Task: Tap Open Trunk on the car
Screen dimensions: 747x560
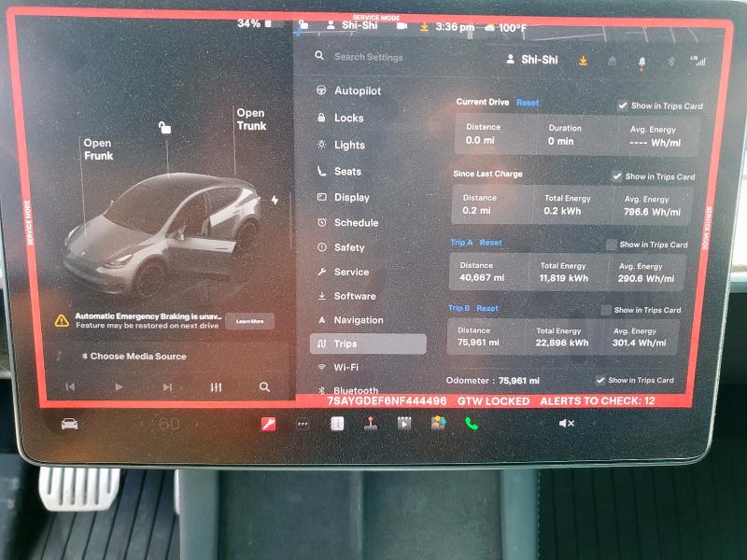Action: 251,119
